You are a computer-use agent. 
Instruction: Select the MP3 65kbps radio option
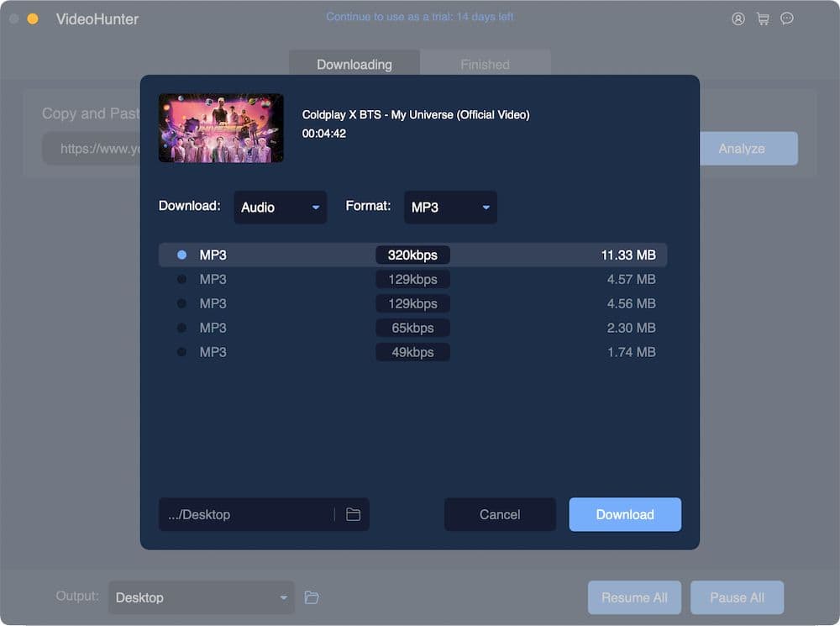coord(181,328)
